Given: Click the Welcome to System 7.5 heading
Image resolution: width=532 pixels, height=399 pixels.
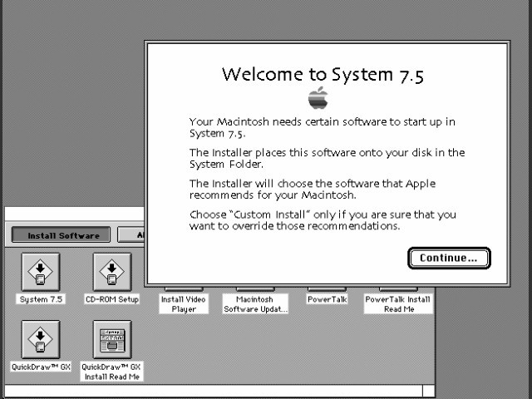Looking at the screenshot, I should tap(323, 75).
